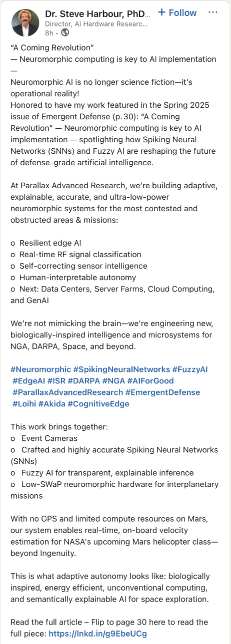The image size is (231, 644).
Task: Click the three-dot post options menu
Action: 212,12
